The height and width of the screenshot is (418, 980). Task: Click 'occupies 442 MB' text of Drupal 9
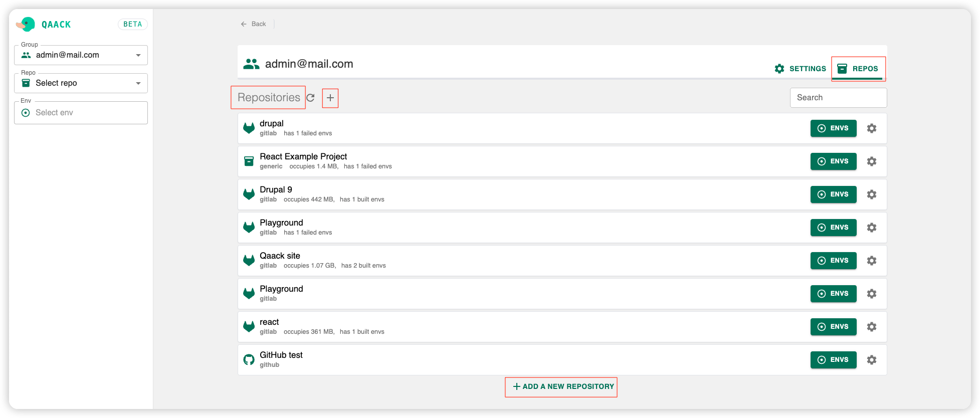[309, 199]
